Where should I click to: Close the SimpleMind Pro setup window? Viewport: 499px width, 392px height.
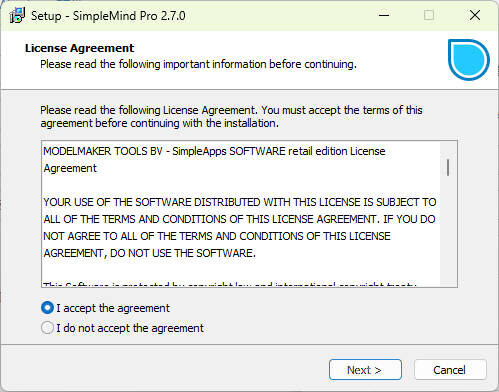tap(475, 15)
